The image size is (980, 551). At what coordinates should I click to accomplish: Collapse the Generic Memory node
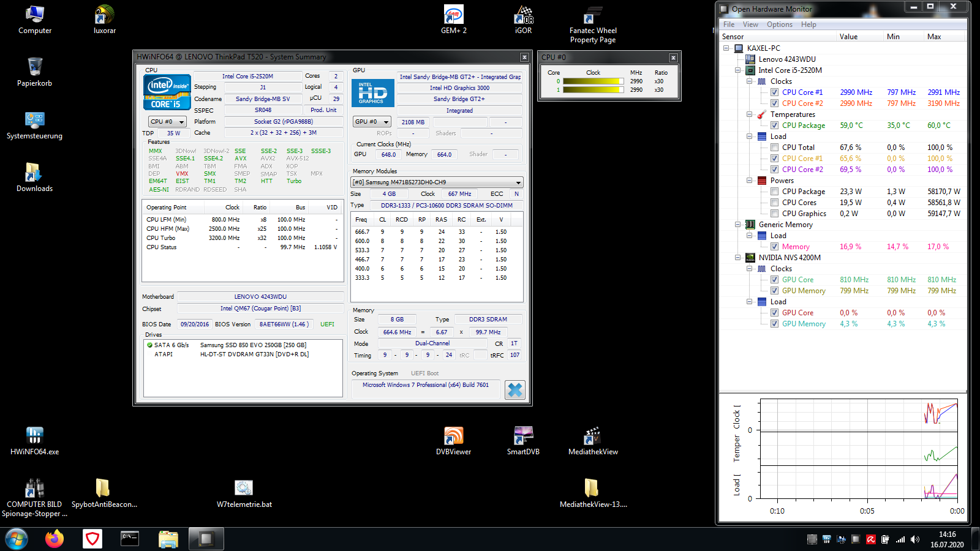click(738, 225)
